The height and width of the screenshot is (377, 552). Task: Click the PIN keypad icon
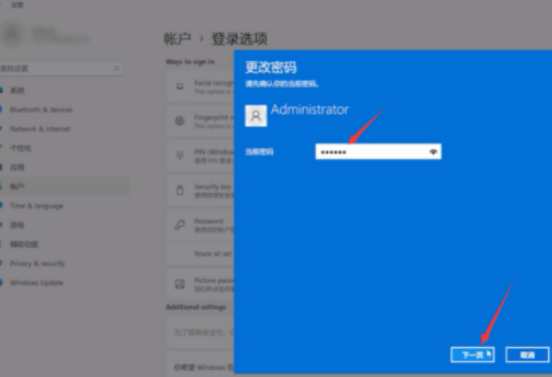[180, 155]
